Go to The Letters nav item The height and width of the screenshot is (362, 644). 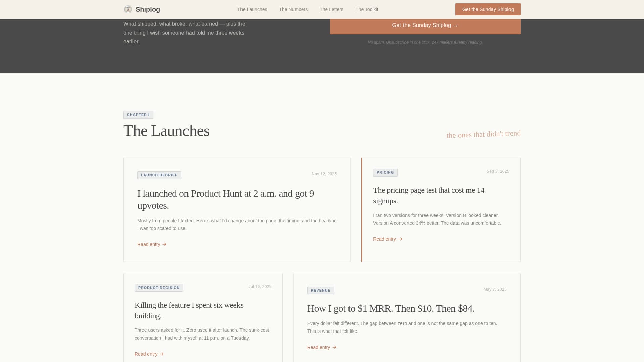point(331,9)
